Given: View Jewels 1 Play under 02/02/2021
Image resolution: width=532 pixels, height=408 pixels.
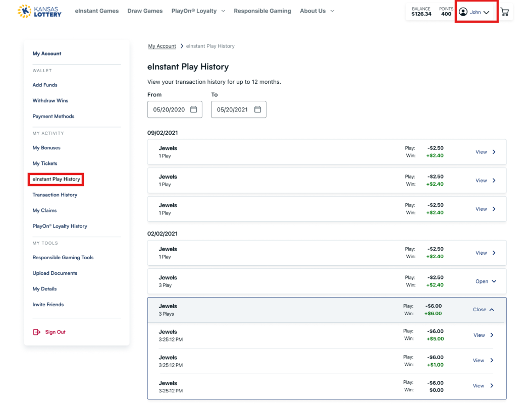Looking at the screenshot, I should [486, 253].
